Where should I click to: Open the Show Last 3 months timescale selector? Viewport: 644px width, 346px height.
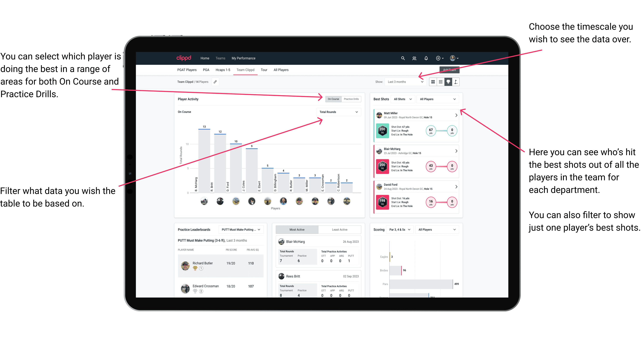pyautogui.click(x=407, y=81)
